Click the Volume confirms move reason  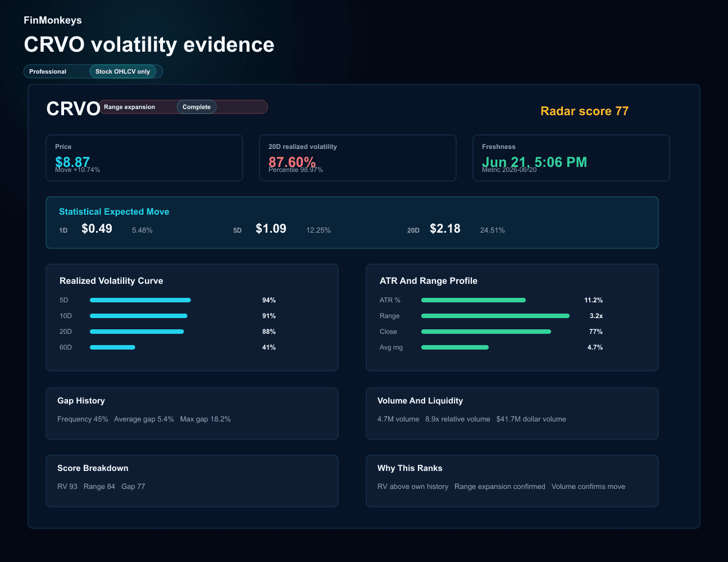588,487
